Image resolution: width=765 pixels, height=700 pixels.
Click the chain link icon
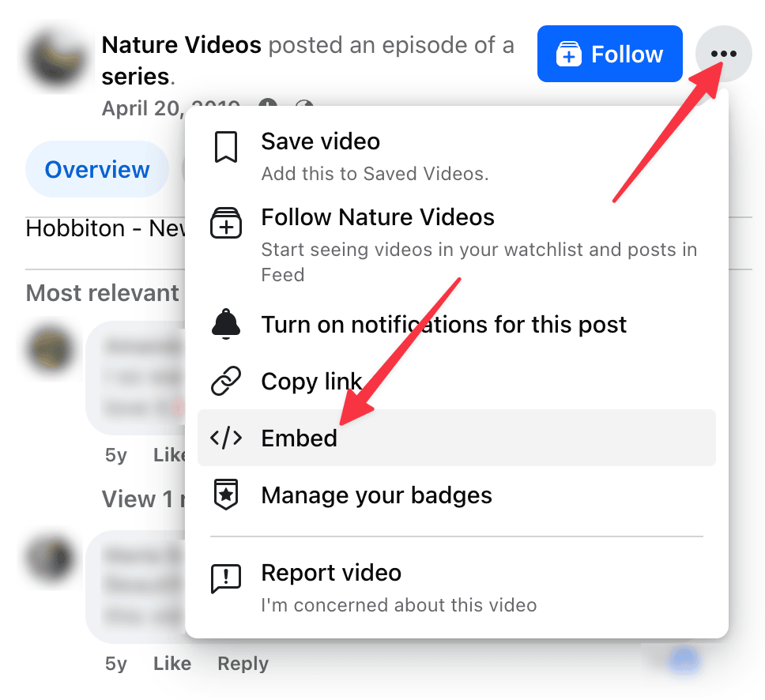tap(226, 381)
